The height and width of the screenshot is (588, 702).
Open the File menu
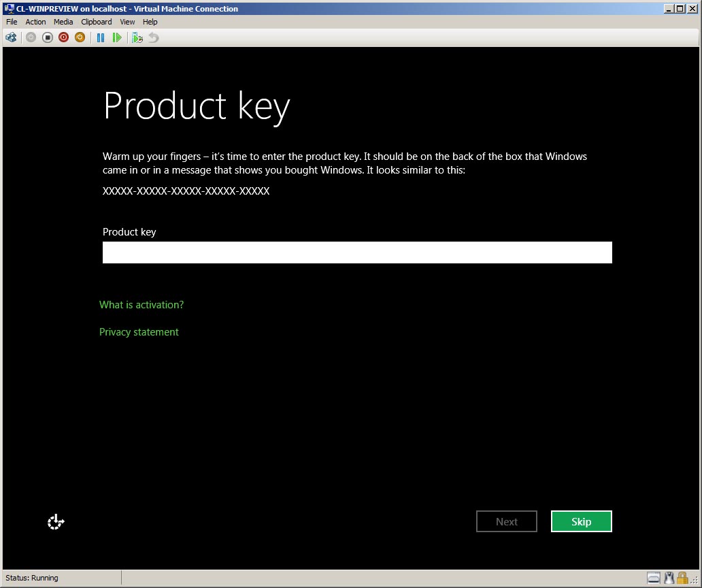click(x=12, y=22)
